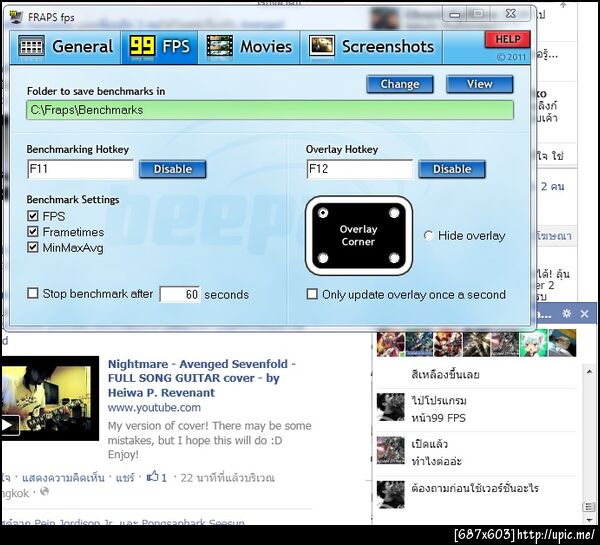
Task: Open the Screenshots tab
Action: [x=371, y=47]
